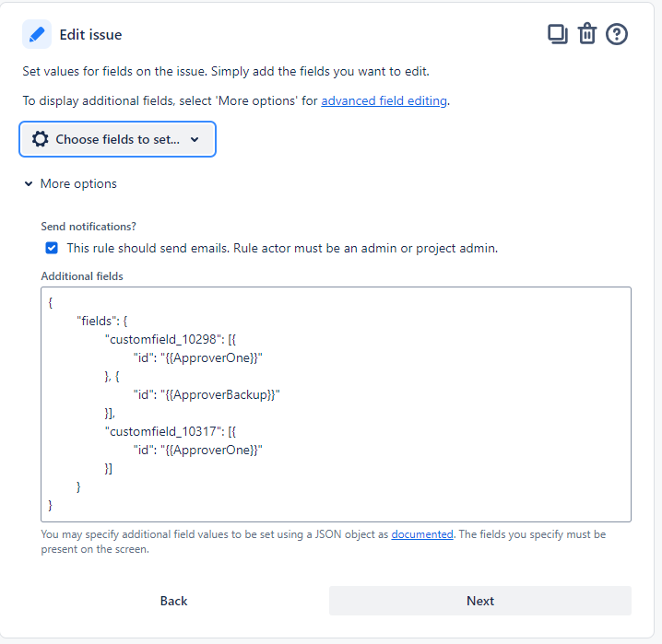This screenshot has height=644, width=662.
Task: Open the 'advanced field editing' link
Action: pos(384,100)
